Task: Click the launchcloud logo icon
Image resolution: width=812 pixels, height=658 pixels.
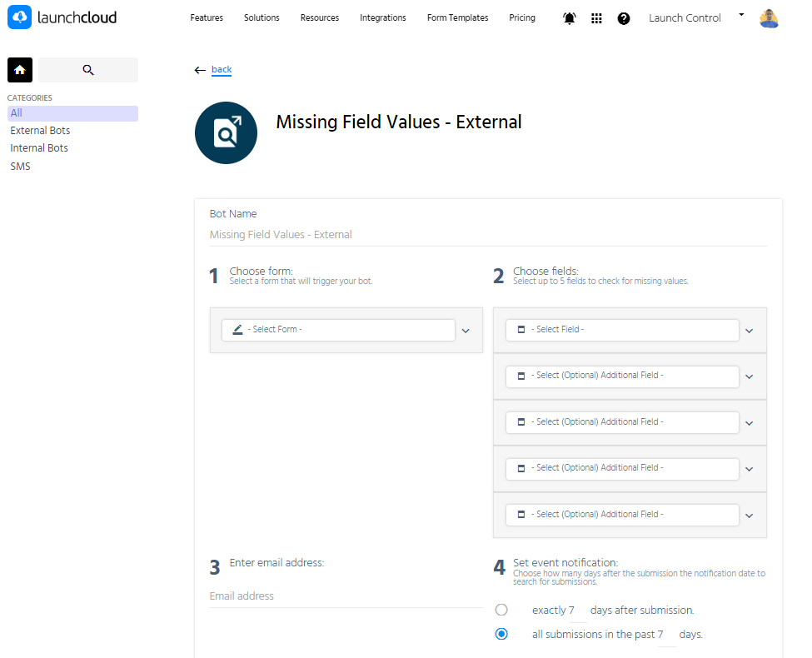Action: 20,17
